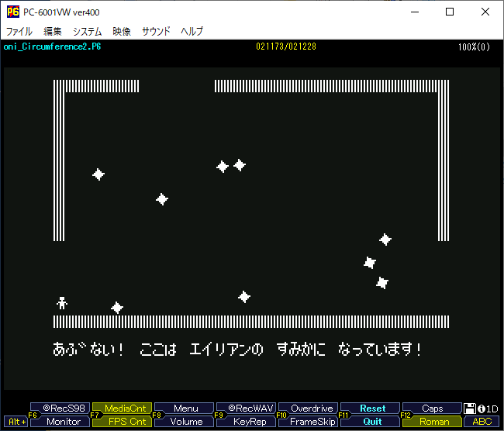The height and width of the screenshot is (431, 504).
Task: Reset the emulator with Reset
Action: tap(372, 409)
